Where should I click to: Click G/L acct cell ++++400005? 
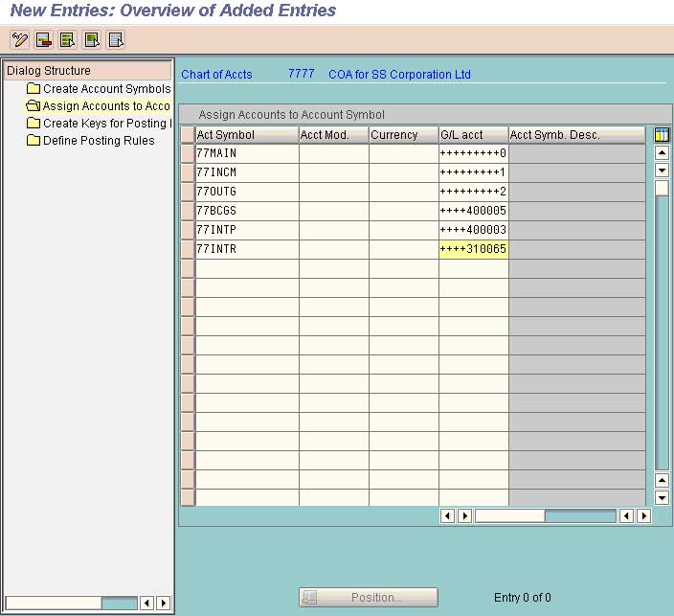473,211
